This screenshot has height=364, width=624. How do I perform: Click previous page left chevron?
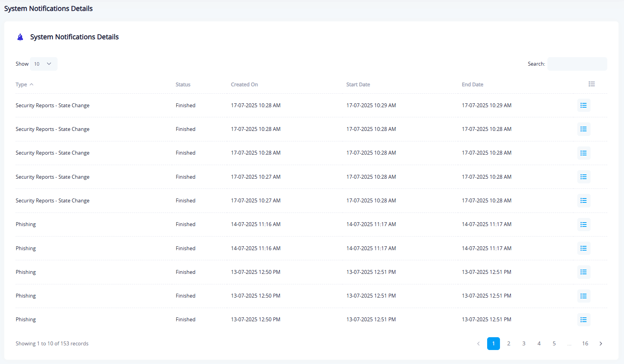[478, 343]
